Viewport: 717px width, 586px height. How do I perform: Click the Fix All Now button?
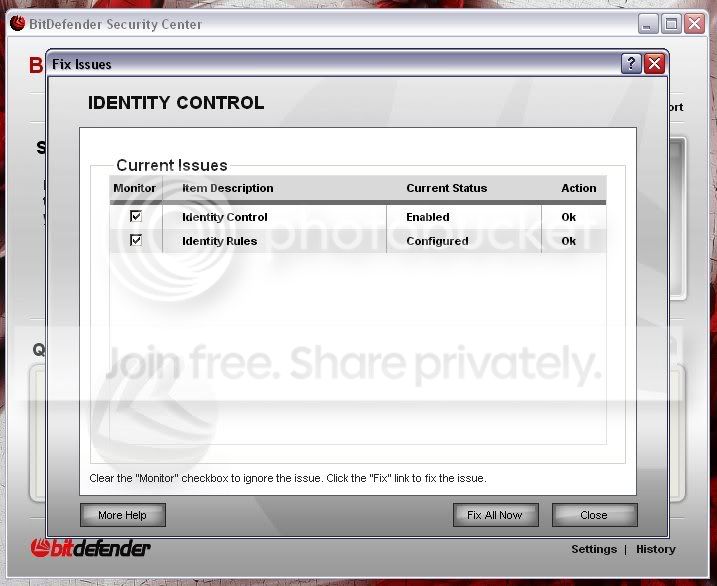[495, 515]
